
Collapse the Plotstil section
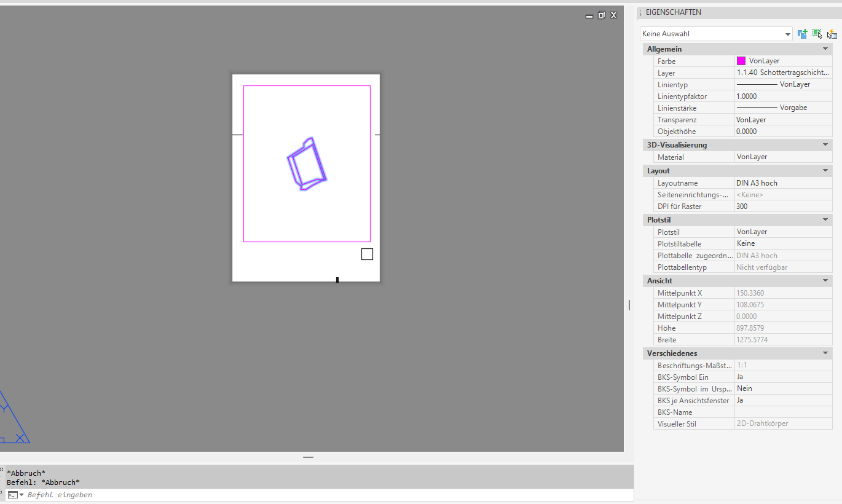click(x=825, y=219)
